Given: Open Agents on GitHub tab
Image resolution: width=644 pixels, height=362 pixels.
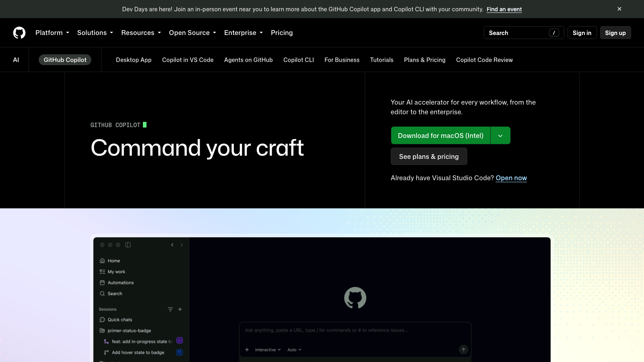Looking at the screenshot, I should tap(248, 60).
